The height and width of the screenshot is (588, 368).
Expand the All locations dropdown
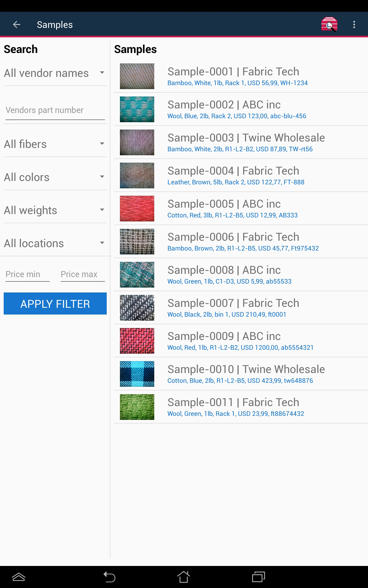(55, 243)
